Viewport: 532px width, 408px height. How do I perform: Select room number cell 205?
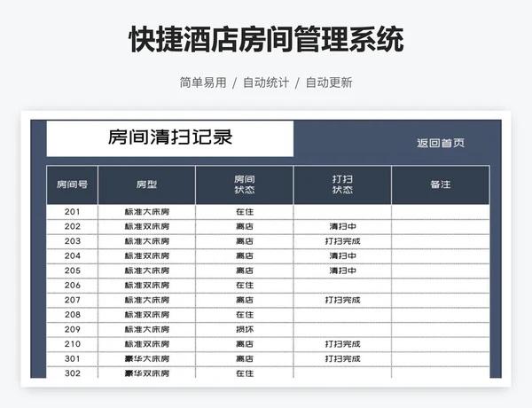[x=73, y=271]
